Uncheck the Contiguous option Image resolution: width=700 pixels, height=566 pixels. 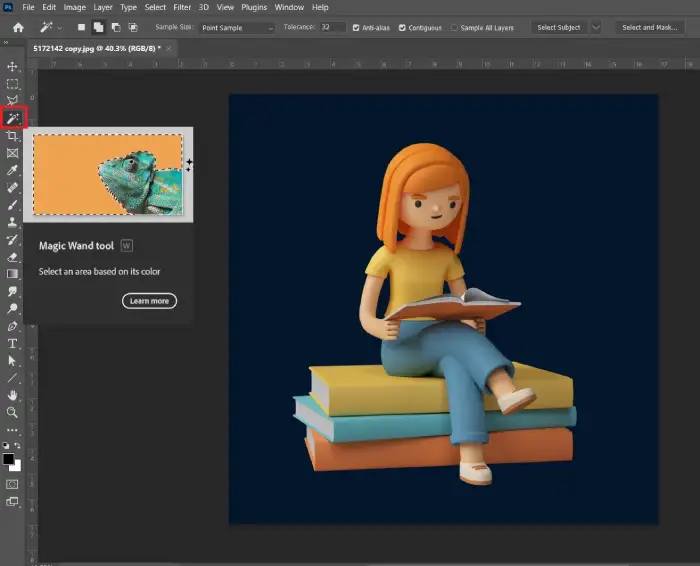(402, 28)
